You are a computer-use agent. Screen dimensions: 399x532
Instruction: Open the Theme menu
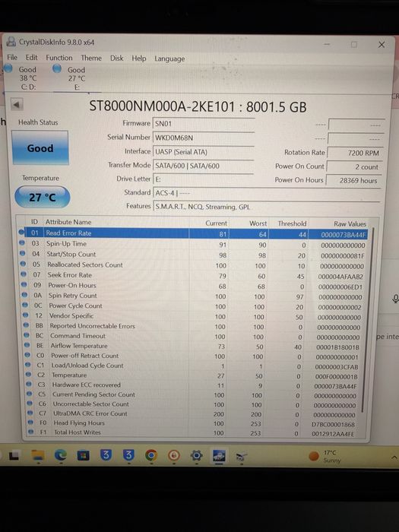(x=91, y=58)
